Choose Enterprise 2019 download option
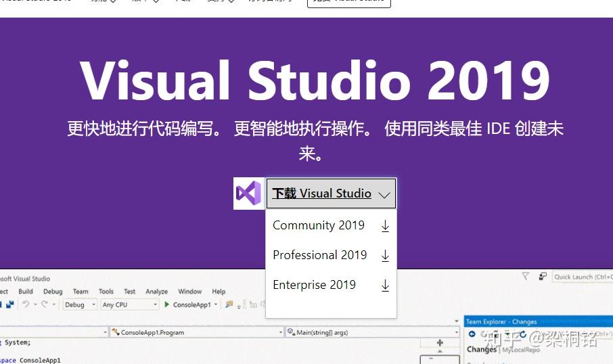The image size is (613, 364). point(331,285)
